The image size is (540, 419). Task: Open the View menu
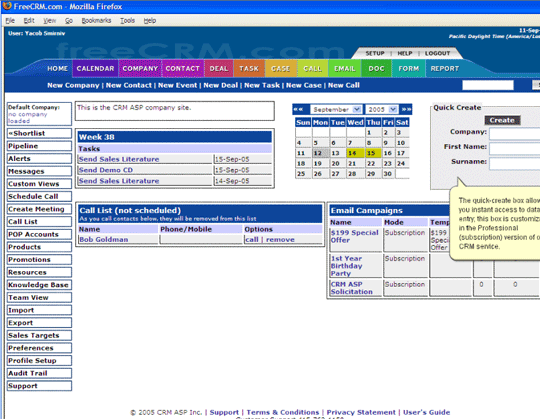point(50,21)
